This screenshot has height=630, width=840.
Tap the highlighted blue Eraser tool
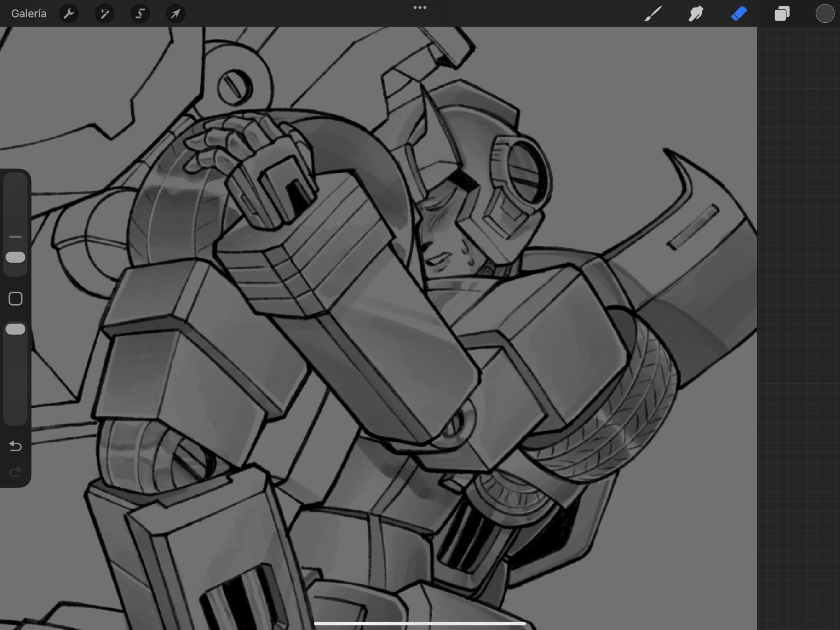739,14
